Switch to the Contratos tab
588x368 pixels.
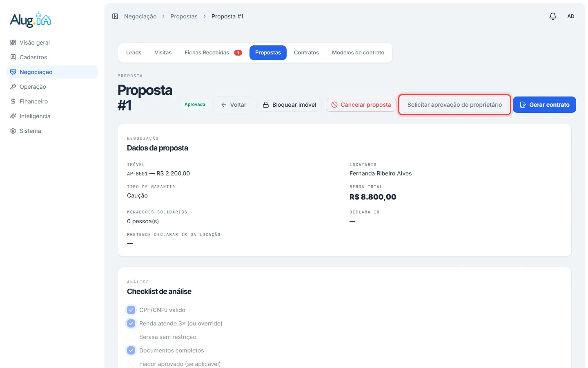[306, 53]
